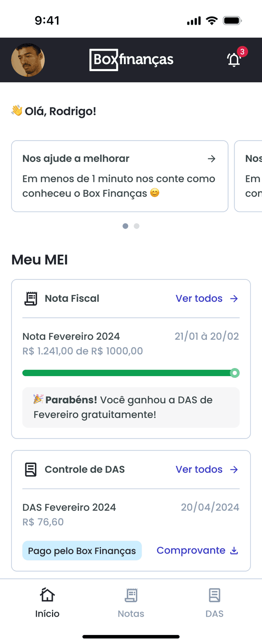Tap the Rodrigo profile avatar
The width and height of the screenshot is (262, 644).
point(28,60)
